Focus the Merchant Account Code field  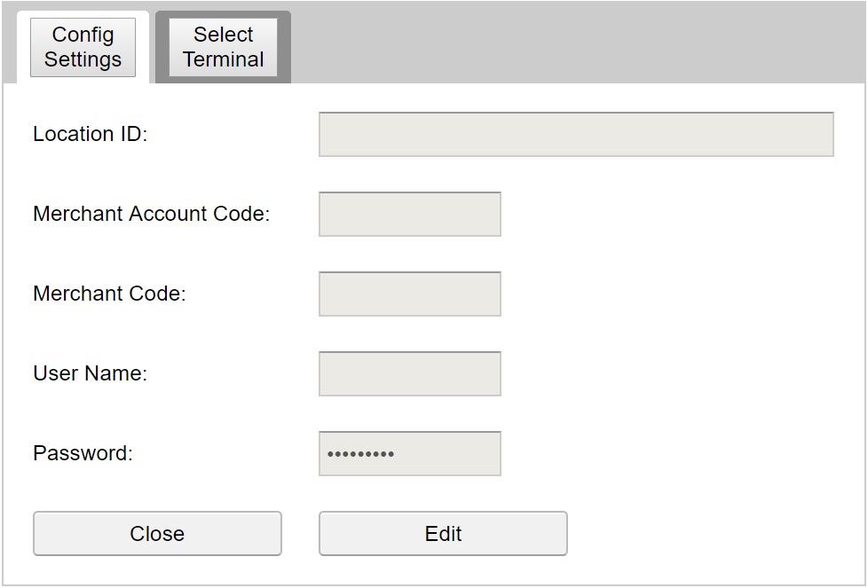pos(409,215)
